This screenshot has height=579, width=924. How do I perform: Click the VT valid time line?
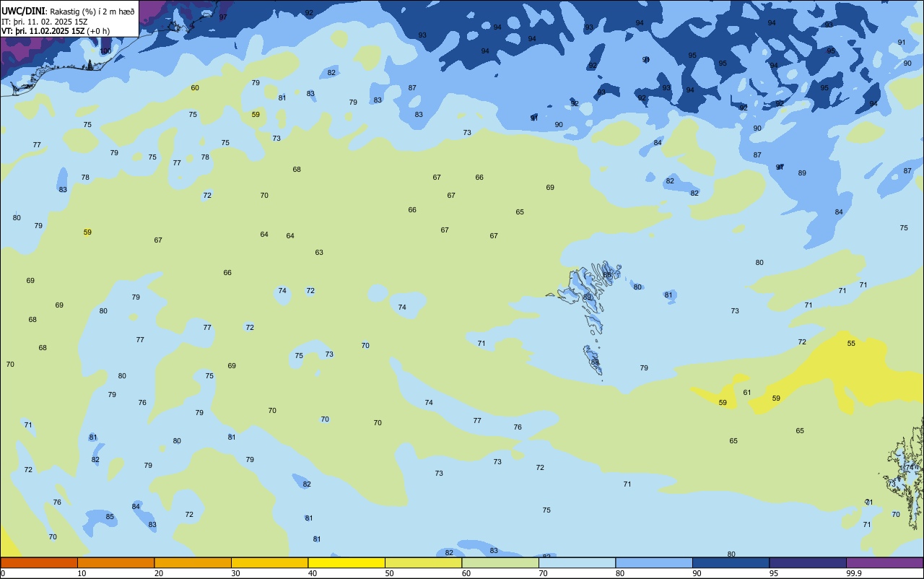click(x=56, y=31)
